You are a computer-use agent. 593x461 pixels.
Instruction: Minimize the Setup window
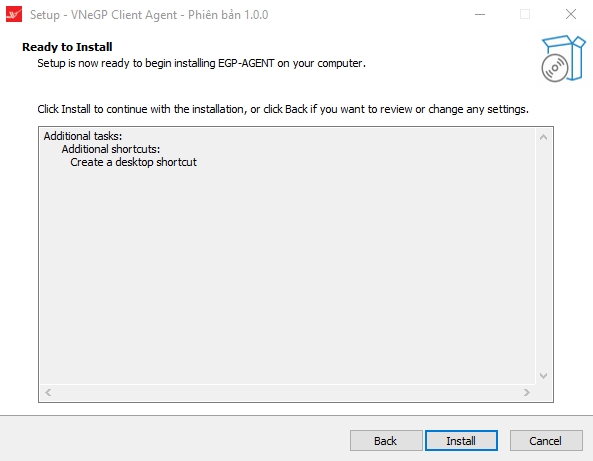tap(480, 14)
